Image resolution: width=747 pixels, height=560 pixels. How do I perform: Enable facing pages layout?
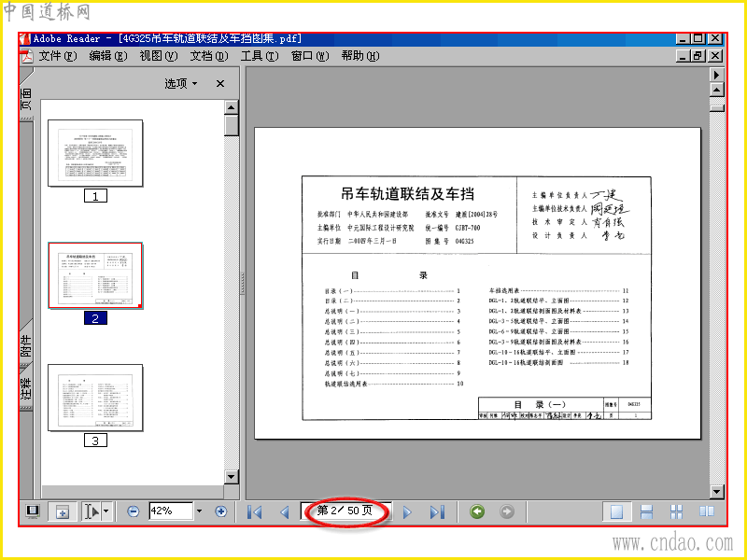tap(707, 511)
